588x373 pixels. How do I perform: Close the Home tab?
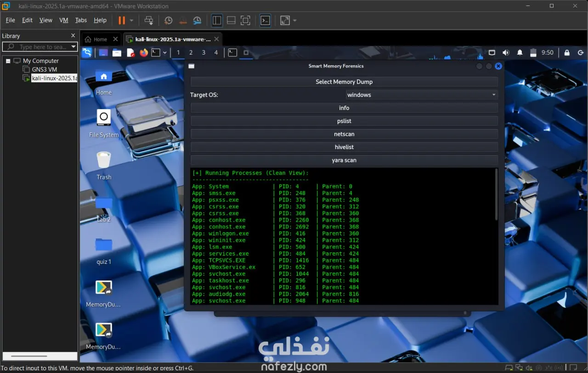pyautogui.click(x=116, y=39)
